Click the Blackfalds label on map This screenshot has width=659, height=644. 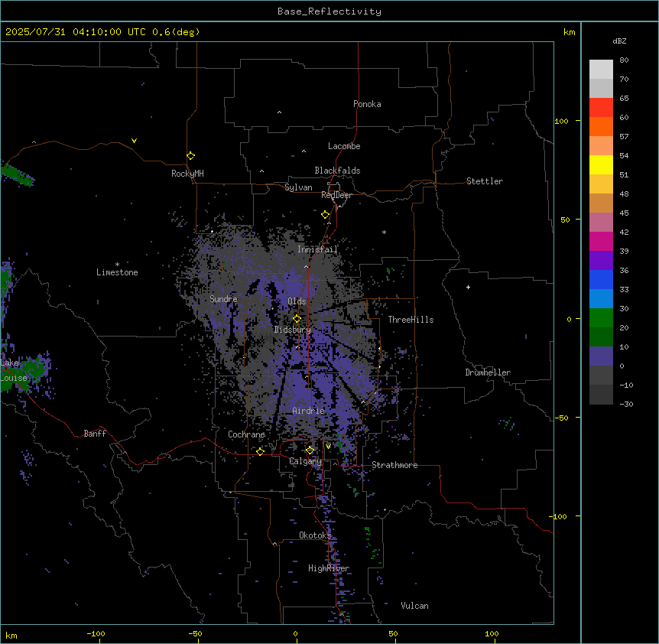[x=337, y=171]
